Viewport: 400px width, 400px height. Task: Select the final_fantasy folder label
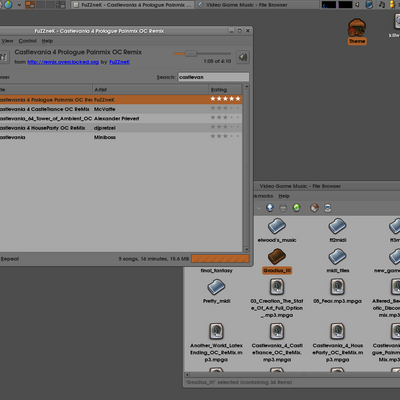pyautogui.click(x=216, y=271)
